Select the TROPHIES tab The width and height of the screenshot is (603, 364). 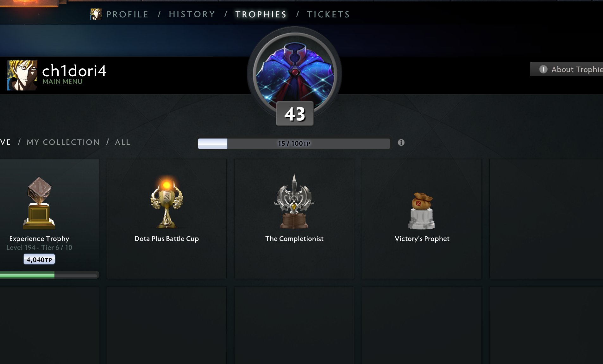tap(261, 14)
